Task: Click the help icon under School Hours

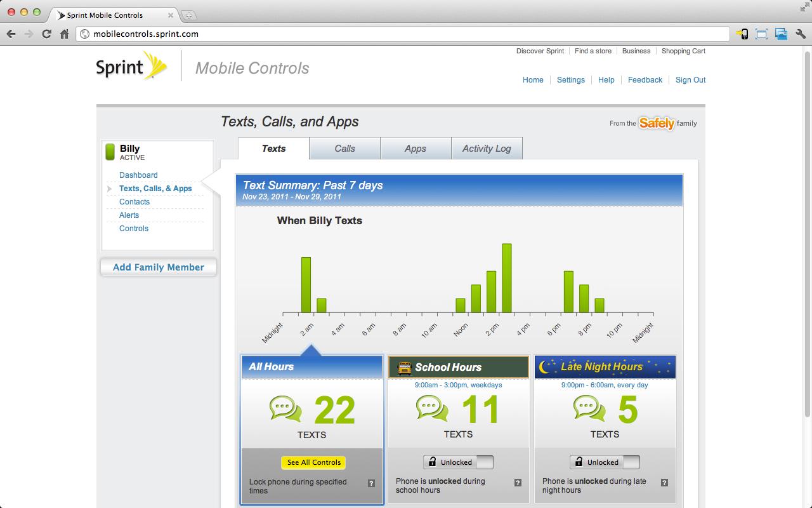Action: [518, 483]
